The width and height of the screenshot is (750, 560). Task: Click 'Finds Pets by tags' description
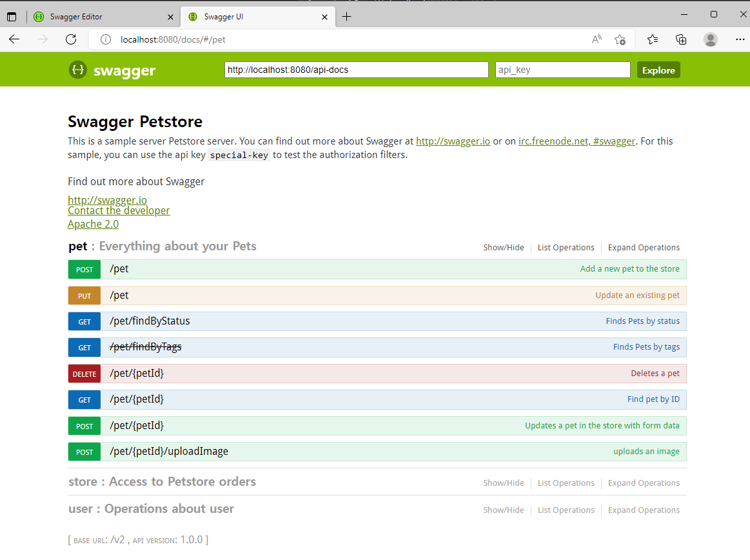pos(646,347)
